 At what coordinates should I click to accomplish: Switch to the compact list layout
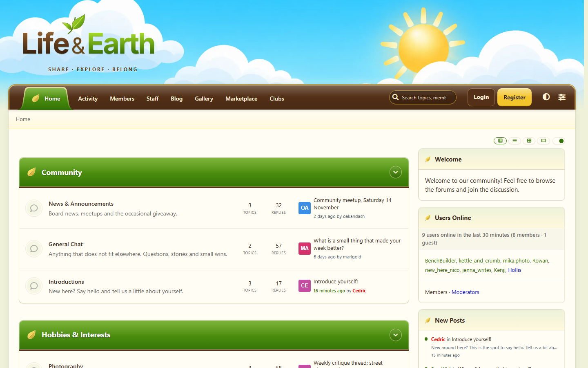click(x=514, y=141)
